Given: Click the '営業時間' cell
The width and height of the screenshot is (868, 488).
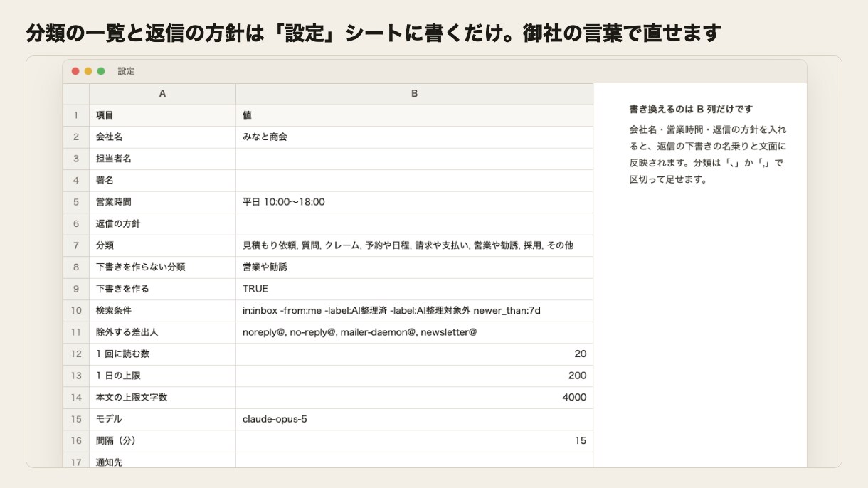Looking at the screenshot, I should pos(162,202).
